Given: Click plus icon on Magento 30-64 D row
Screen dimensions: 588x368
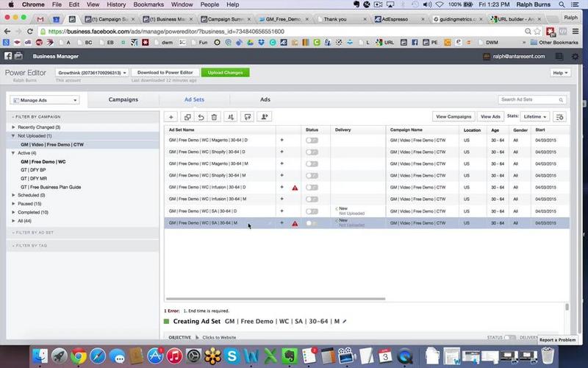Looking at the screenshot, I should [282, 140].
